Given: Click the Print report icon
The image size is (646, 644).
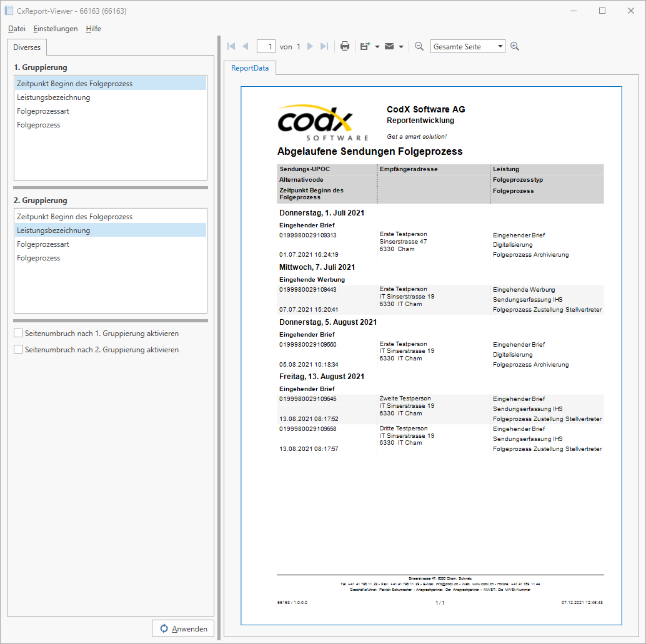Looking at the screenshot, I should pos(344,46).
